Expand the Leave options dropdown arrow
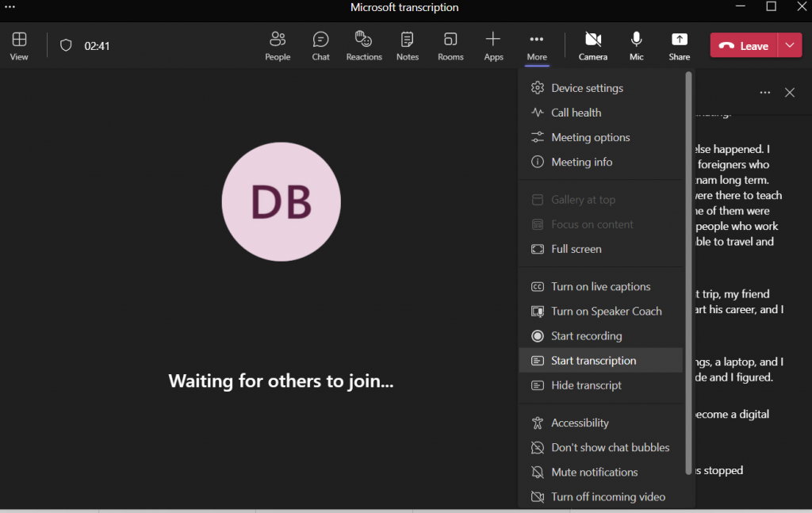This screenshot has height=513, width=812. pos(790,45)
